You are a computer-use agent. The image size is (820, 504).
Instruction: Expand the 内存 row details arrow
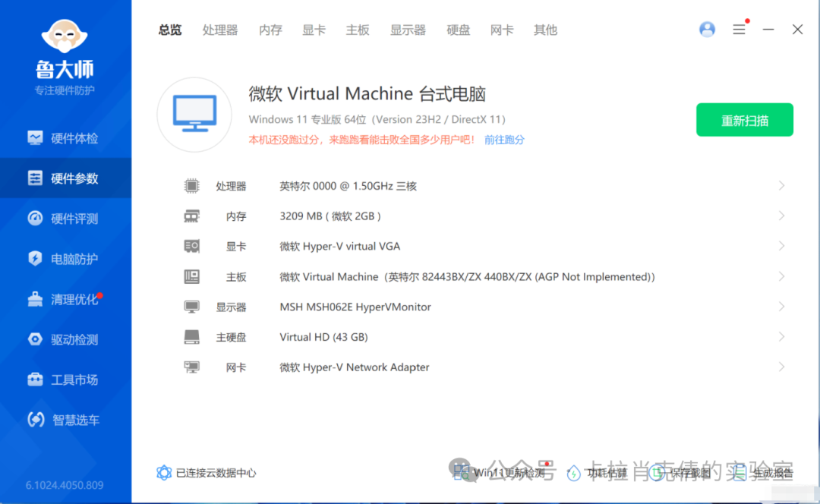click(x=781, y=216)
